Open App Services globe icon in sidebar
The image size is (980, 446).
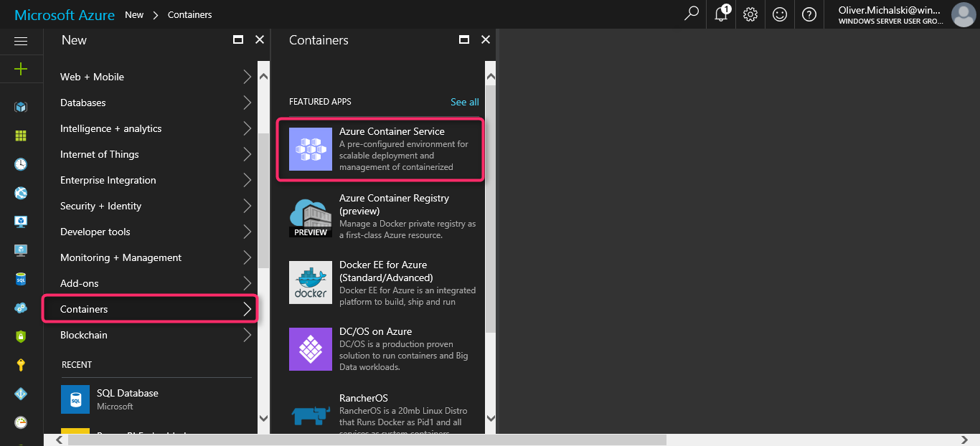coord(21,193)
